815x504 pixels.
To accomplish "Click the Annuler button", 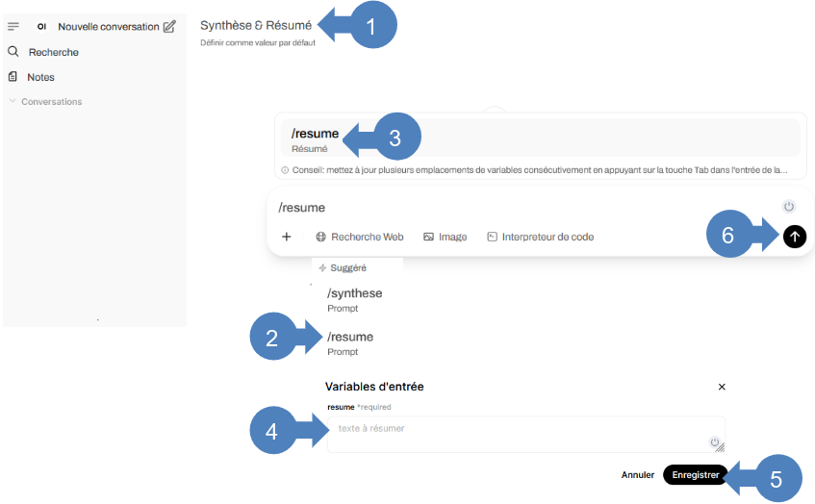I will coord(638,474).
